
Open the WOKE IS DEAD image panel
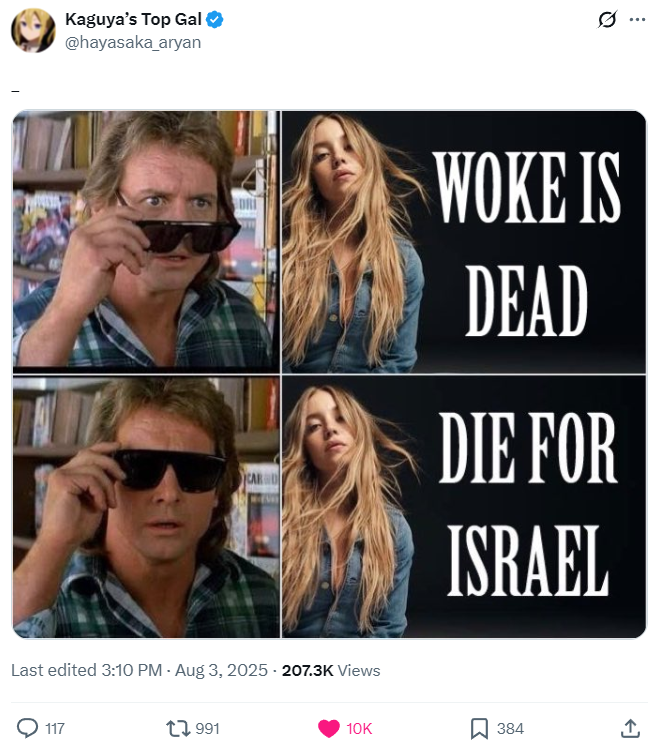(x=464, y=242)
